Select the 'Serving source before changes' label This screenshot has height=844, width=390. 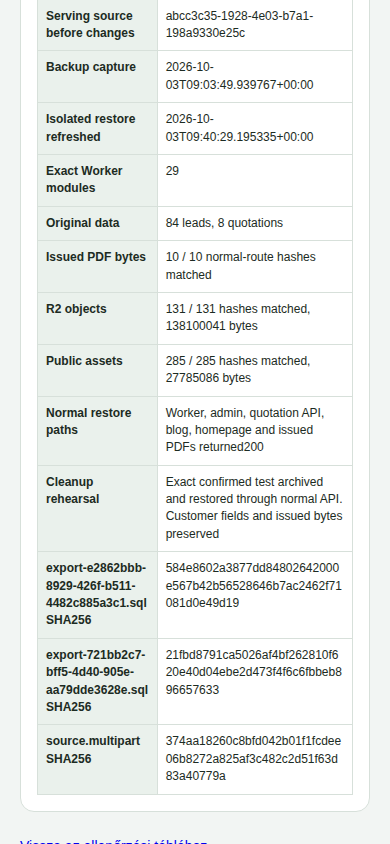point(90,24)
